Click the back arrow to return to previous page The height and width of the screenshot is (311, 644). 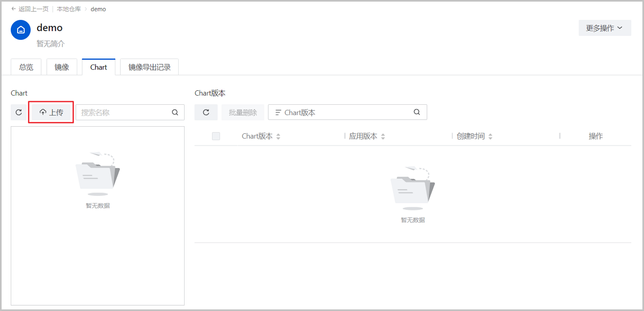coord(14,9)
